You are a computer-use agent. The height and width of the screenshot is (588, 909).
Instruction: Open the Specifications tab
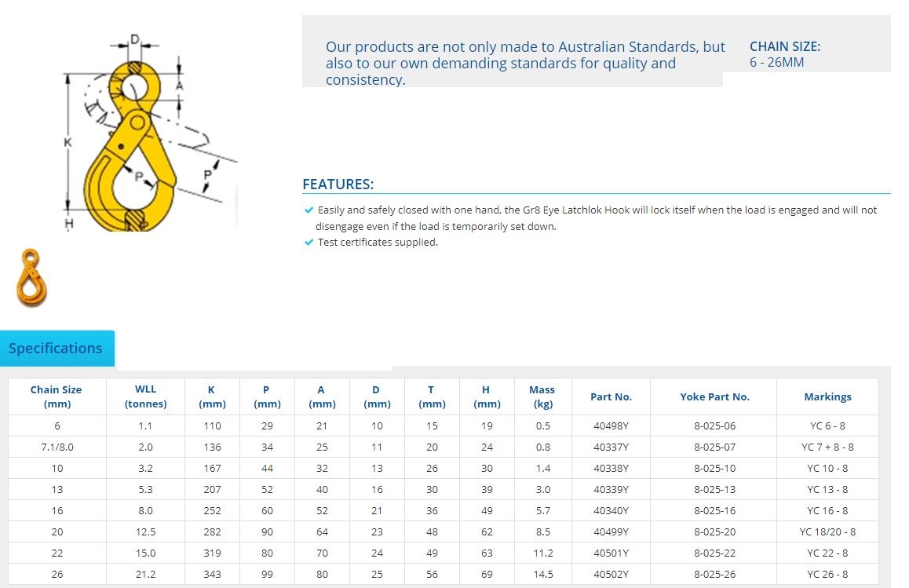pyautogui.click(x=57, y=348)
